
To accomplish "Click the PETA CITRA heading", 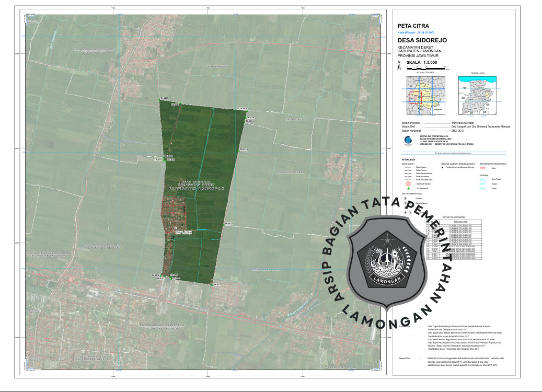I will coord(413,25).
